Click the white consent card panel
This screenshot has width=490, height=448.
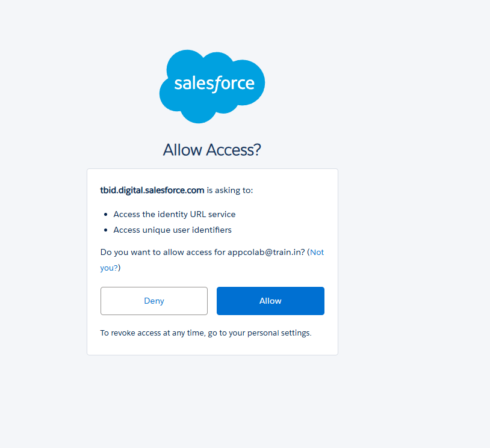pos(212,262)
